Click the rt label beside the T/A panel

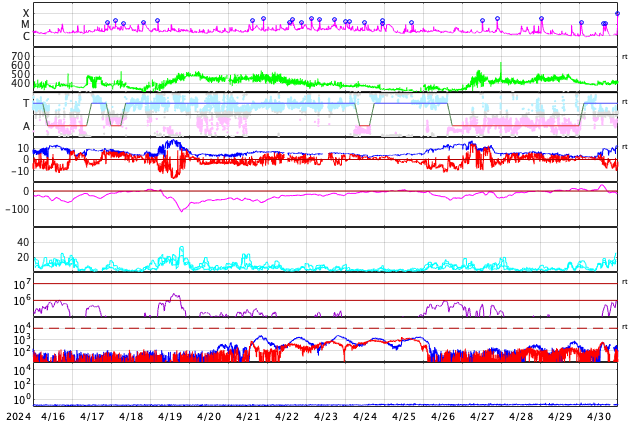click(x=625, y=101)
